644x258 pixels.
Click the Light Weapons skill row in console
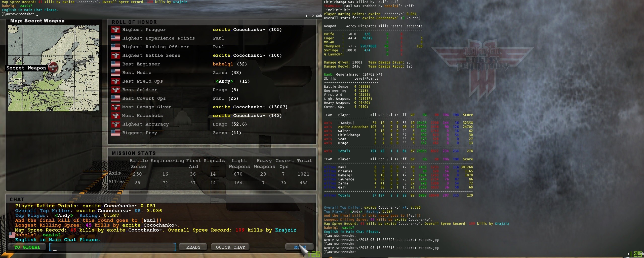[348, 99]
